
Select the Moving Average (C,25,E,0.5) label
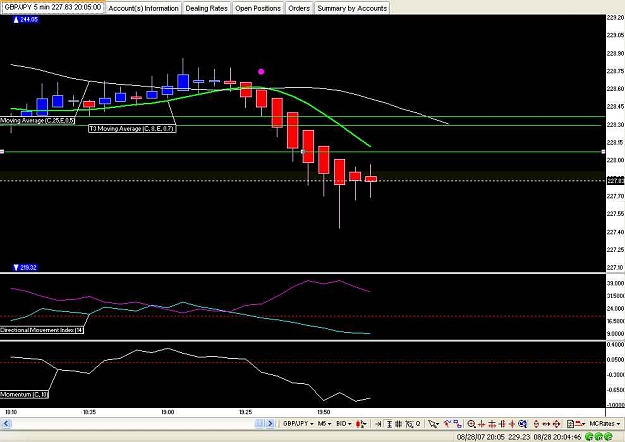click(x=37, y=120)
